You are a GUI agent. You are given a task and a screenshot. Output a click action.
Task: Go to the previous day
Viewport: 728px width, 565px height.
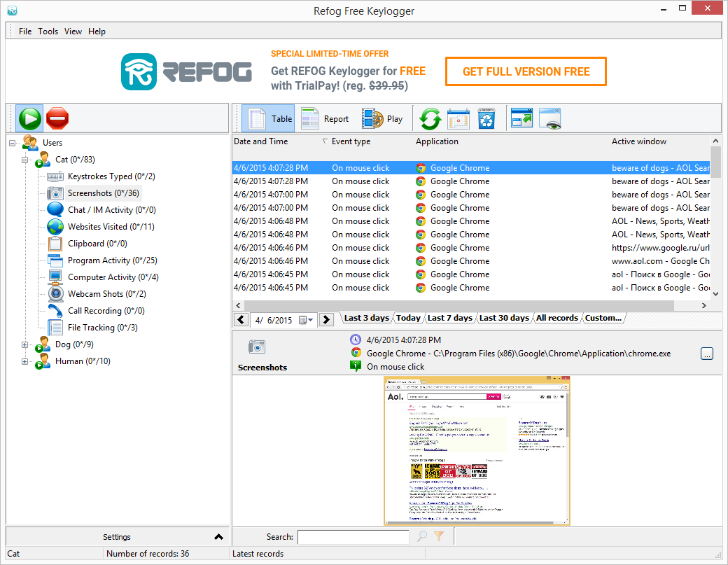tap(241, 319)
